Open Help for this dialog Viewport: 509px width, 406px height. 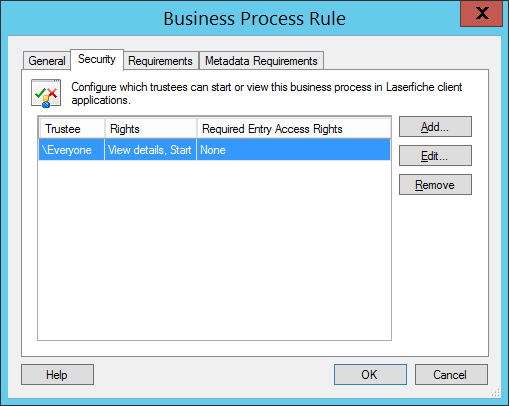(57, 375)
